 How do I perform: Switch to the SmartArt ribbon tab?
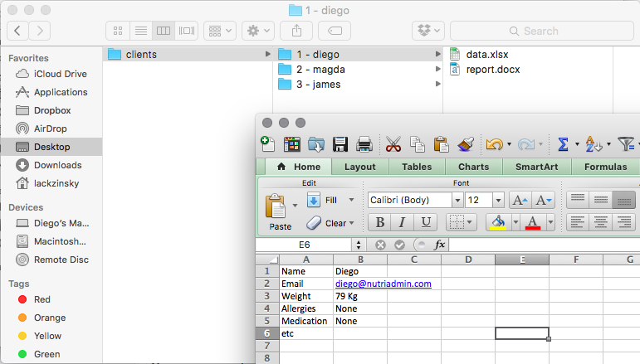coord(537,167)
